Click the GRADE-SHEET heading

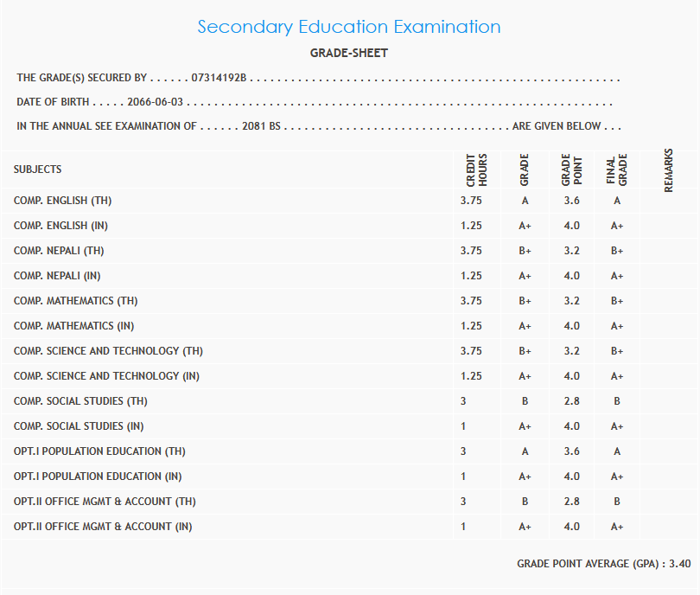click(349, 54)
